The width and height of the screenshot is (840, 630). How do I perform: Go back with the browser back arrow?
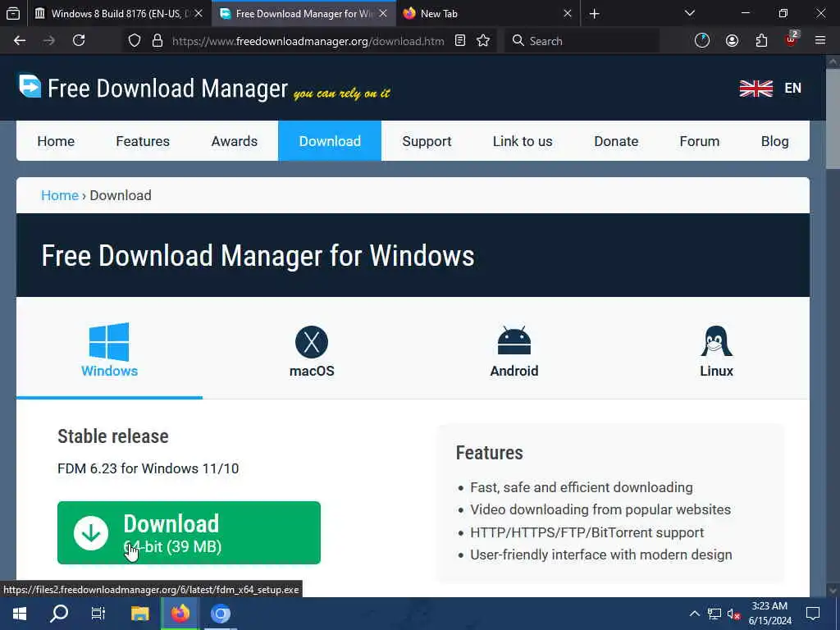pyautogui.click(x=20, y=41)
